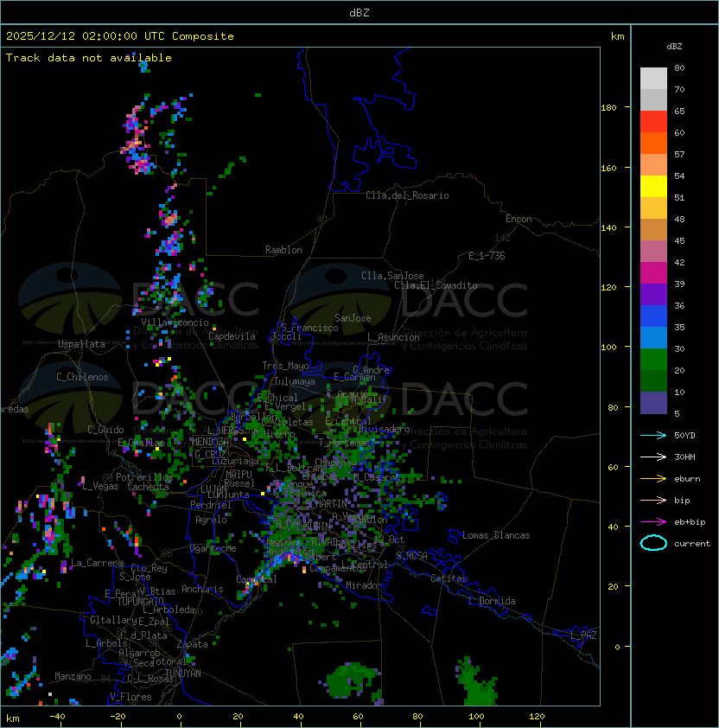Click the cyan current ellipse icon
Viewport: 719px width, 728px height.
pyautogui.click(x=653, y=543)
